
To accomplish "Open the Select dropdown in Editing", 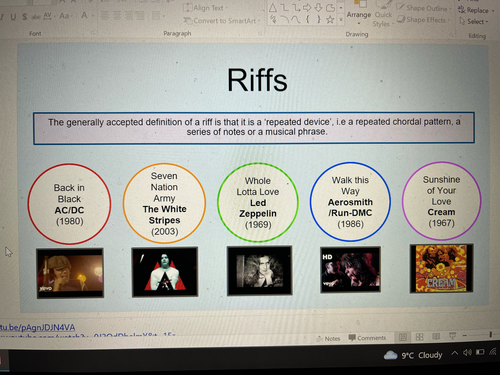I will point(474,22).
